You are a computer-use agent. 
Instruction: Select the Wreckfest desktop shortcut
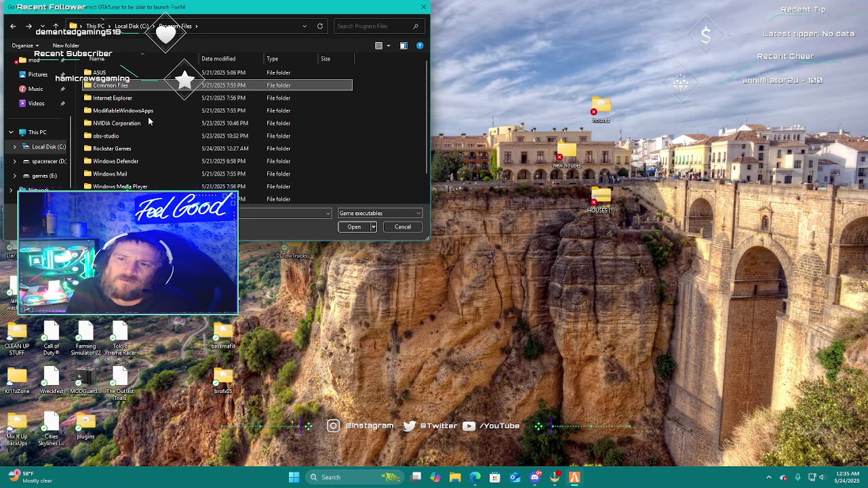tap(51, 381)
